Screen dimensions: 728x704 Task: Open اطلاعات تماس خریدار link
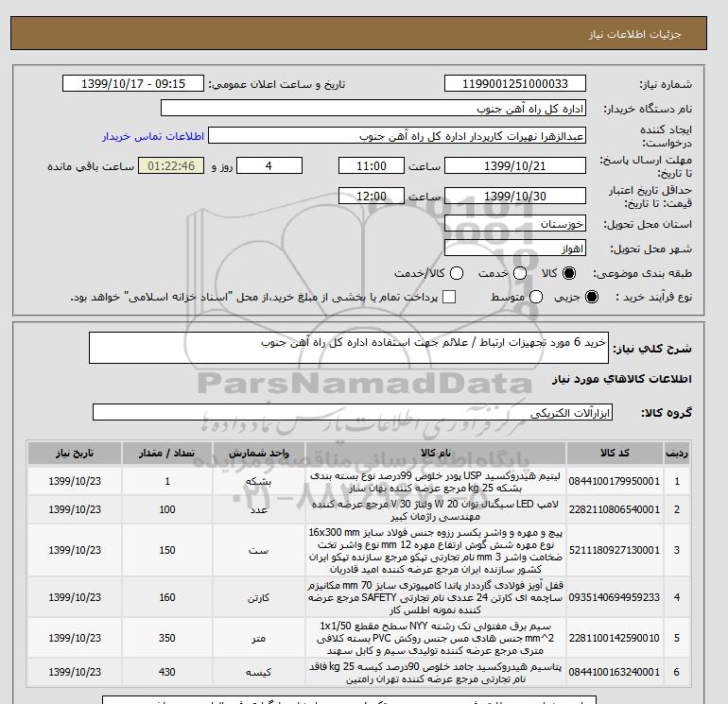point(153,136)
